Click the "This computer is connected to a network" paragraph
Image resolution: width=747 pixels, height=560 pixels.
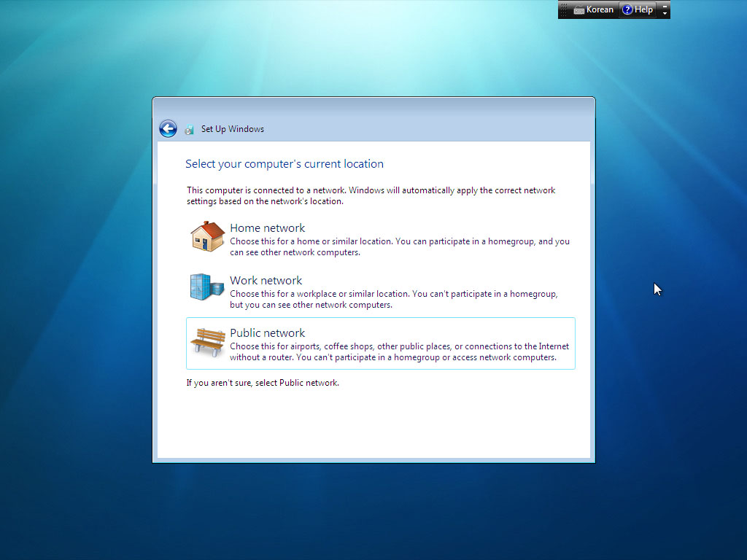pyautogui.click(x=371, y=195)
